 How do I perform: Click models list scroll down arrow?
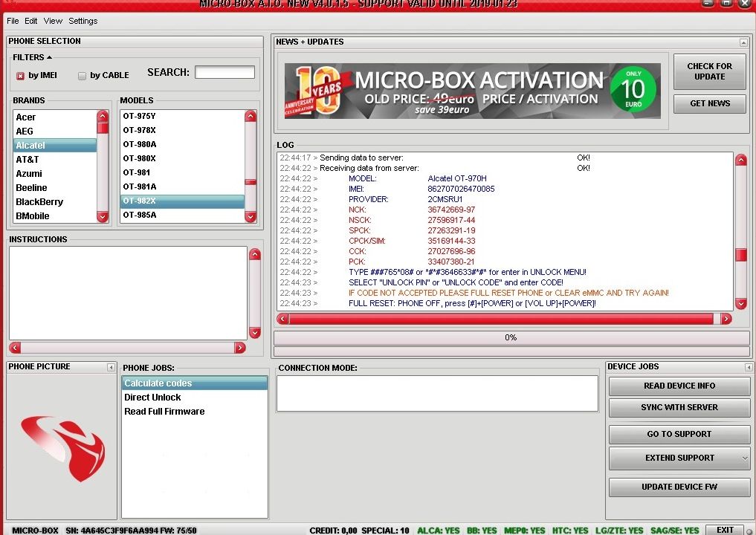[x=251, y=217]
